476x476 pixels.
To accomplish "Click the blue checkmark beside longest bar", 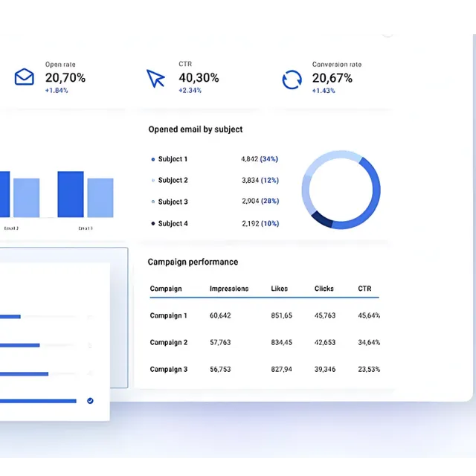I will [x=90, y=401].
